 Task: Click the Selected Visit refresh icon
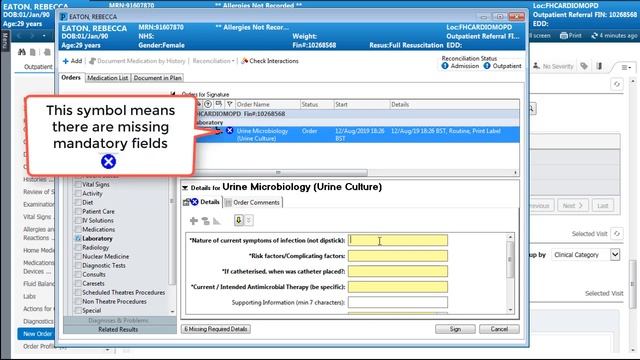tap(617, 233)
